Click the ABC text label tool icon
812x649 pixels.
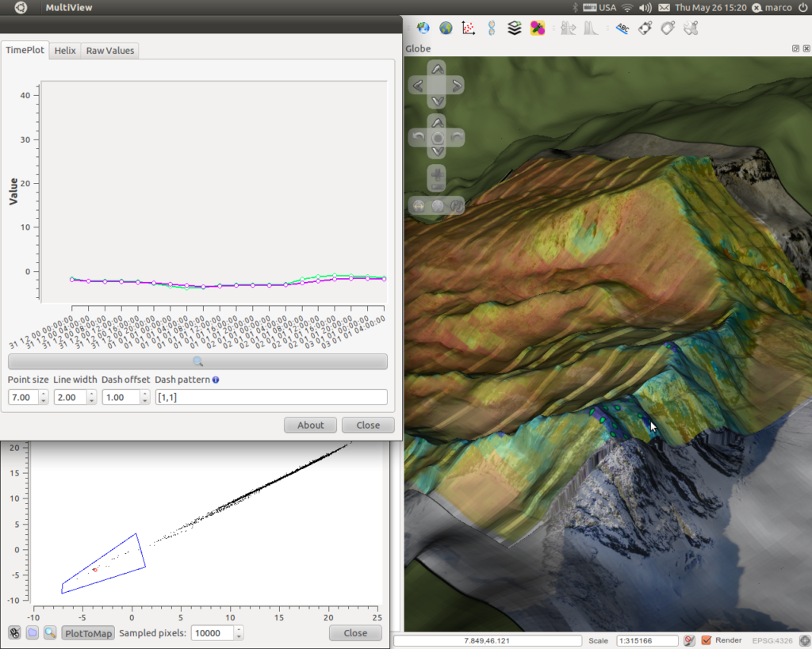622,28
